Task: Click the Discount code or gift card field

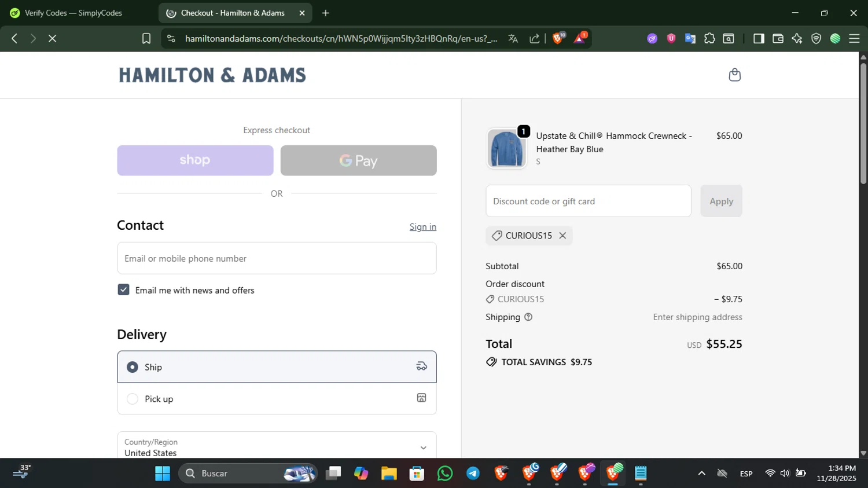Action: tap(589, 201)
